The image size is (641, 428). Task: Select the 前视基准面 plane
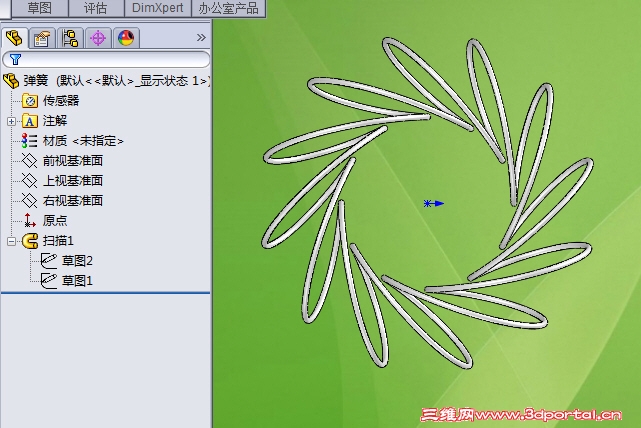pyautogui.click(x=73, y=161)
